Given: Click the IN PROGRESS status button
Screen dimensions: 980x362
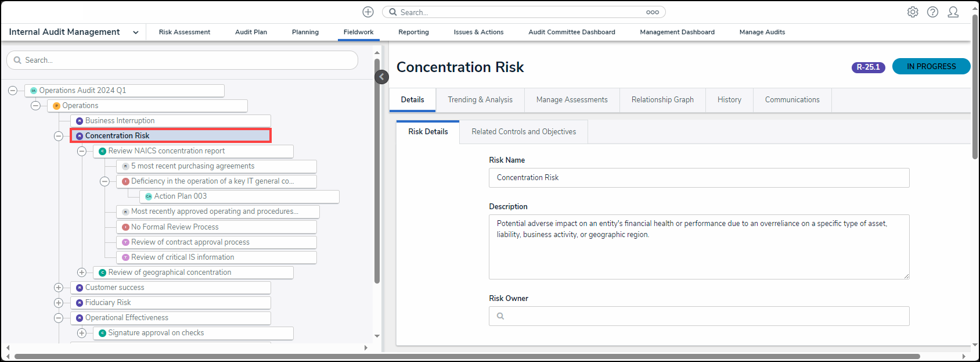Looking at the screenshot, I should pyautogui.click(x=931, y=67).
